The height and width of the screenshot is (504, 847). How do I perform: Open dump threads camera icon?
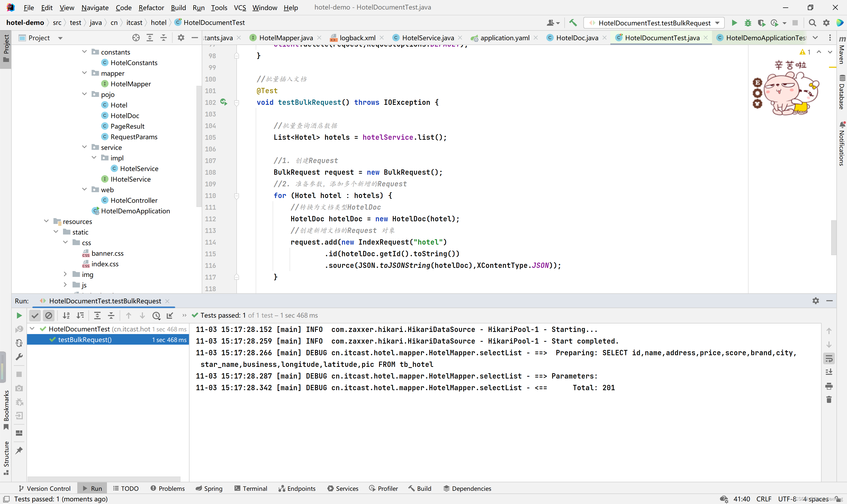click(19, 388)
